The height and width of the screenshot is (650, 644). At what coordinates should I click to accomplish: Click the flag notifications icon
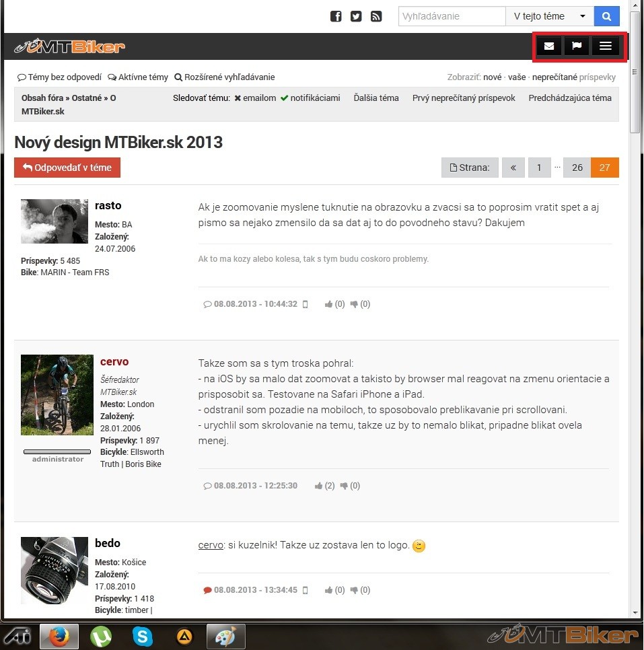tap(577, 46)
